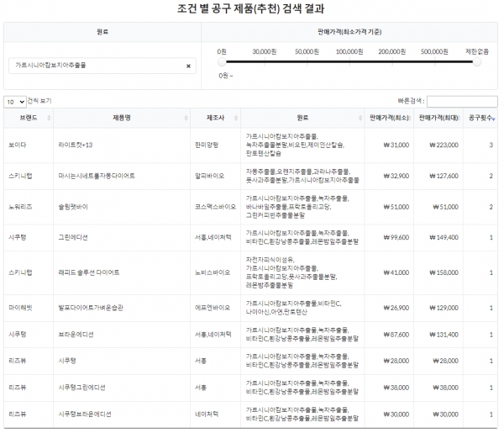
Task: Click the 시쿠텅브라운에디션 row
Action: point(250,415)
